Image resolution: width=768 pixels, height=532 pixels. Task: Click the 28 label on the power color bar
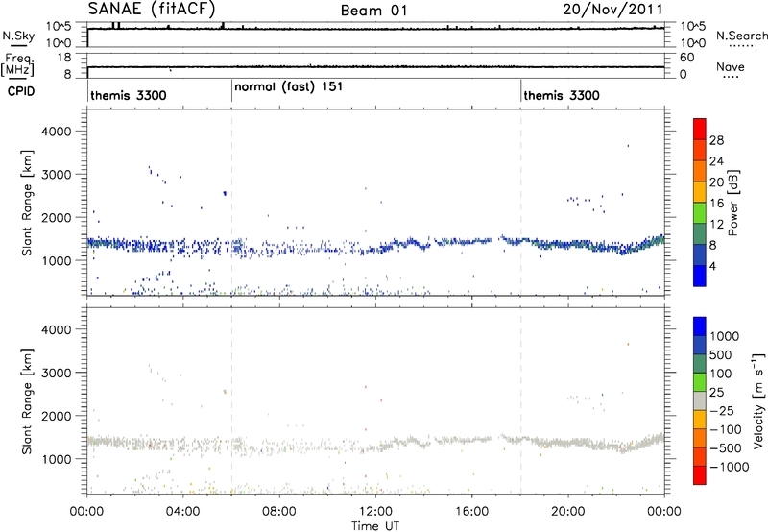(716, 140)
